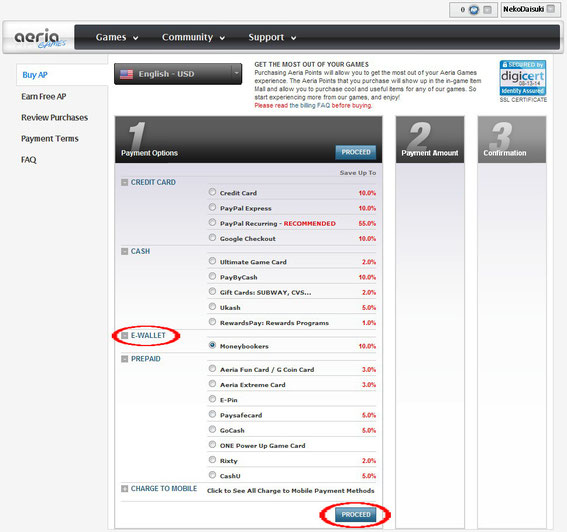Select ONE Power Up Game Card option
Screen dimensions: 567x532
click(212, 444)
